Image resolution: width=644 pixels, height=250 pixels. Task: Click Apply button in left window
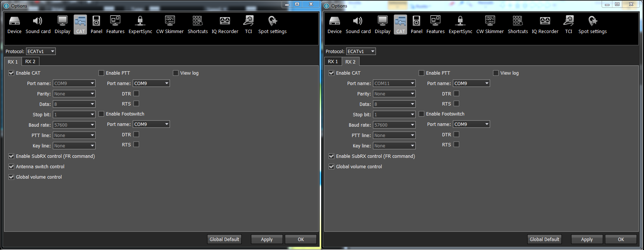pyautogui.click(x=267, y=240)
